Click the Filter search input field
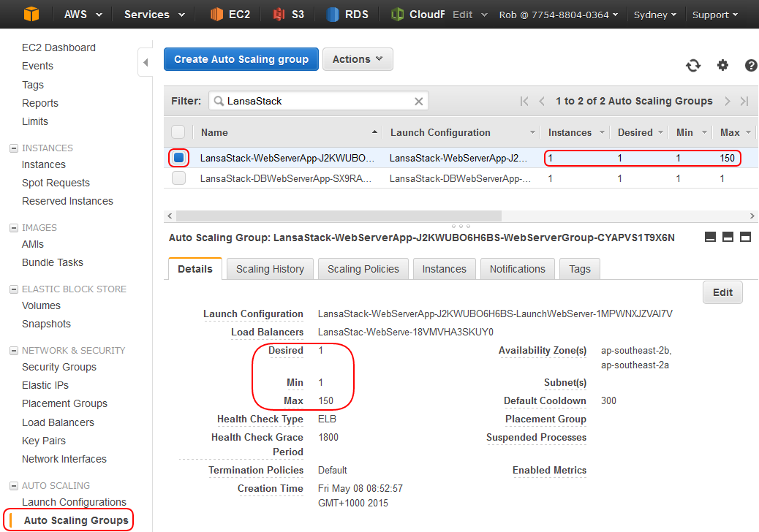Viewport: 759px width, 532px height. tap(319, 101)
